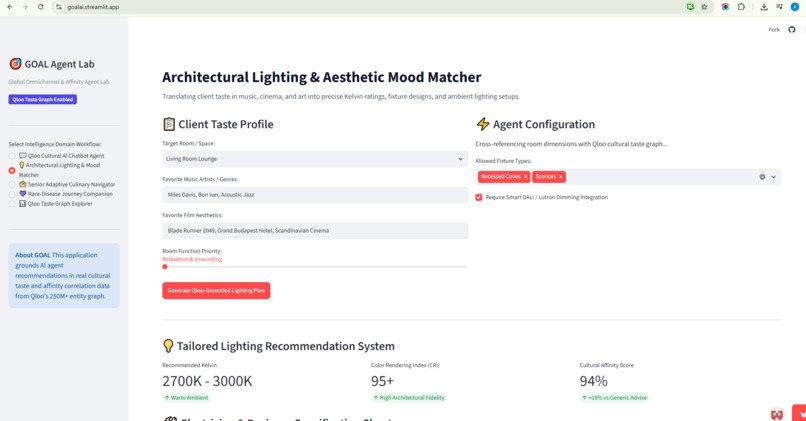Open the GitHub repository icon
The image size is (806, 421).
coord(792,30)
